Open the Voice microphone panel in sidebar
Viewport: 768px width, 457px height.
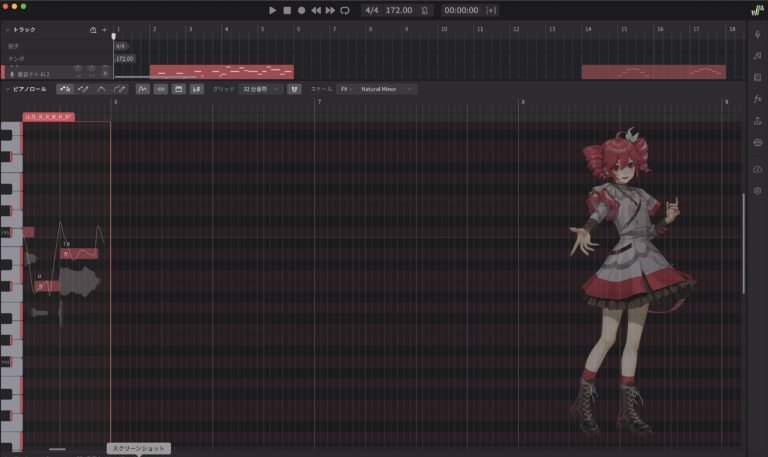tap(758, 34)
